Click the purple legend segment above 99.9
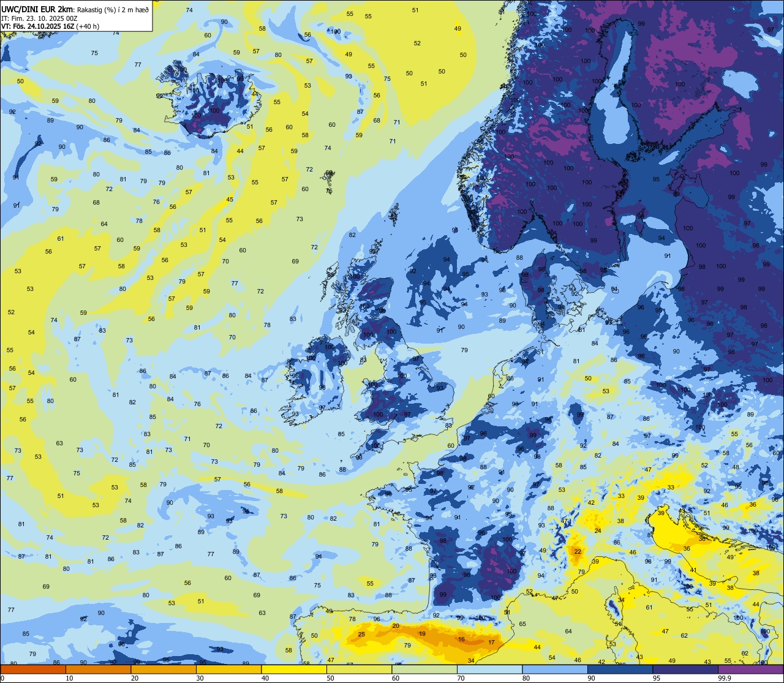 point(750,669)
